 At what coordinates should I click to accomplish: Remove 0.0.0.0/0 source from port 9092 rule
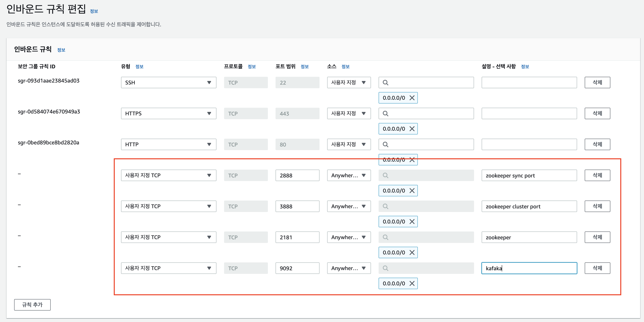pos(412,284)
